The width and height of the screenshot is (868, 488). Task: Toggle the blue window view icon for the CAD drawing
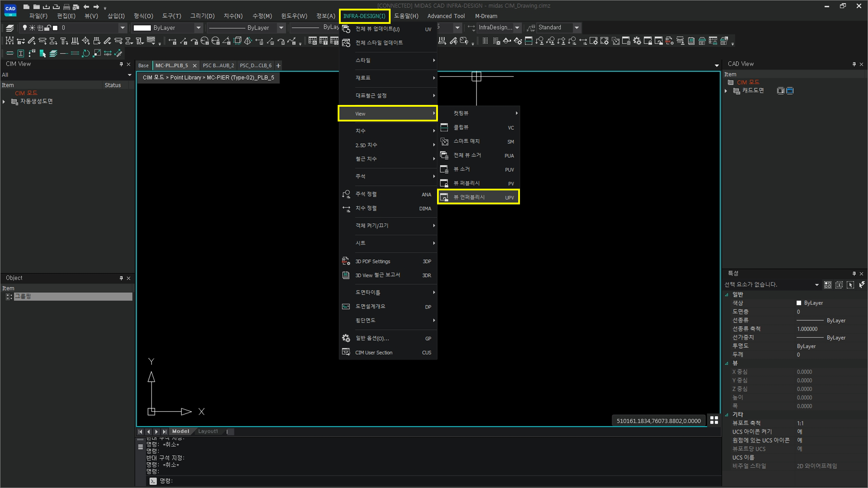coord(790,91)
